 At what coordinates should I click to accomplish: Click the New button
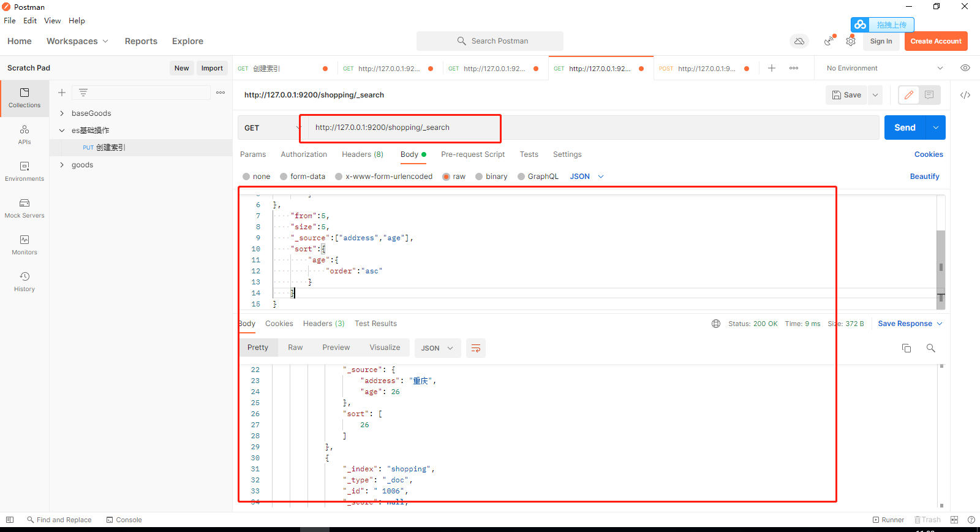tap(181, 68)
